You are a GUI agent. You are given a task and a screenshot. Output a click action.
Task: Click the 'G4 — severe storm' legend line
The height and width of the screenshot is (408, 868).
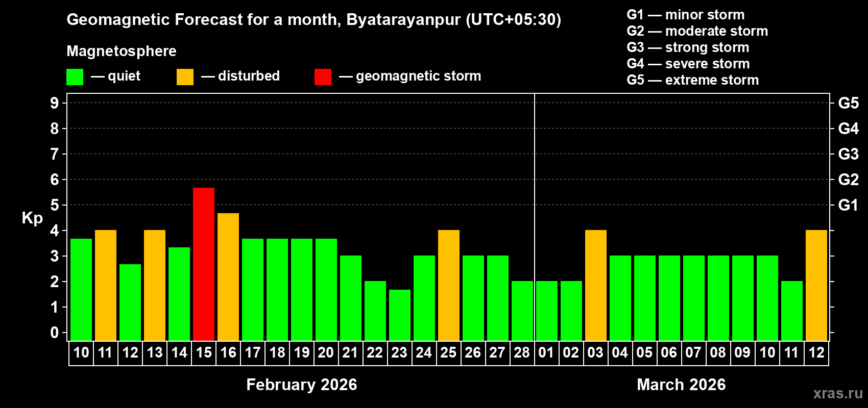click(x=688, y=64)
